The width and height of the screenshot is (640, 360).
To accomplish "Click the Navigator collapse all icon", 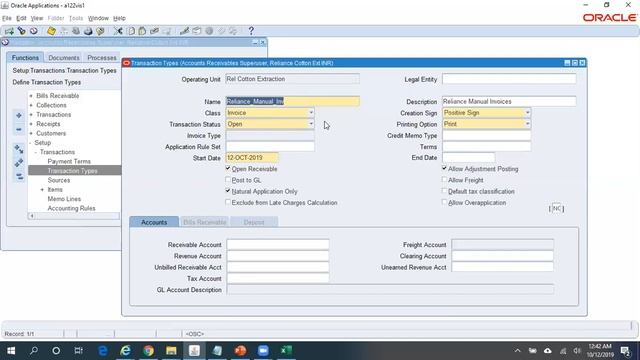I will pos(19,176).
